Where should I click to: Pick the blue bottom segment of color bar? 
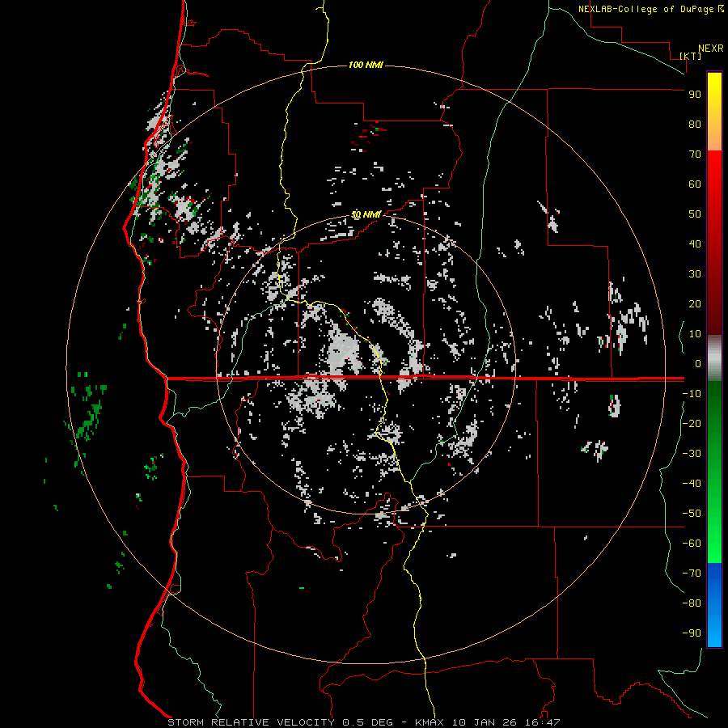tap(714, 605)
